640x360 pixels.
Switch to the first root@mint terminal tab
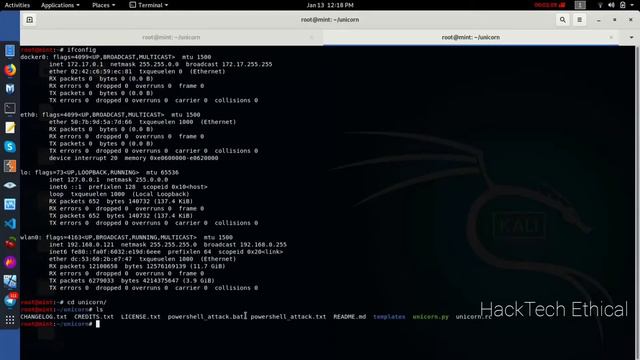pyautogui.click(x=171, y=37)
